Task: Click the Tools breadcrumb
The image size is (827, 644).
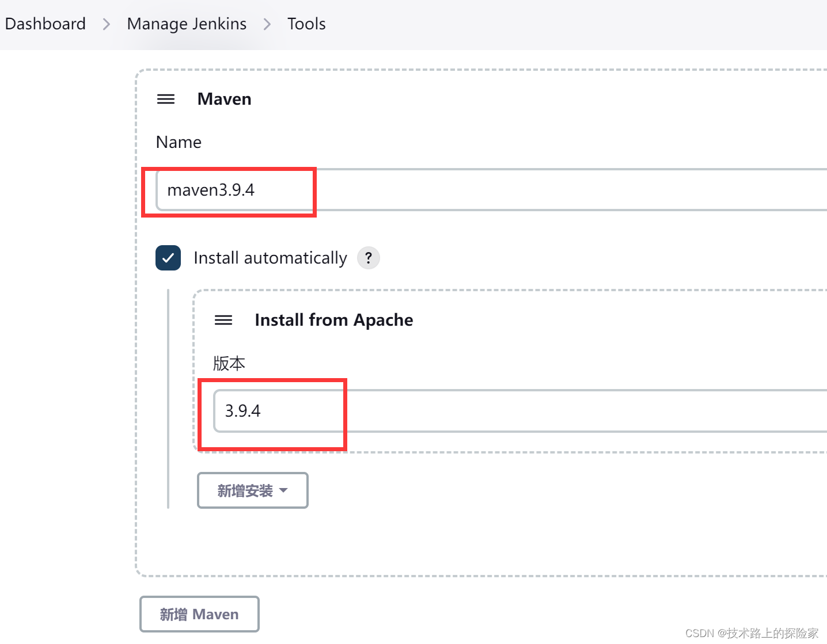Action: coord(306,24)
